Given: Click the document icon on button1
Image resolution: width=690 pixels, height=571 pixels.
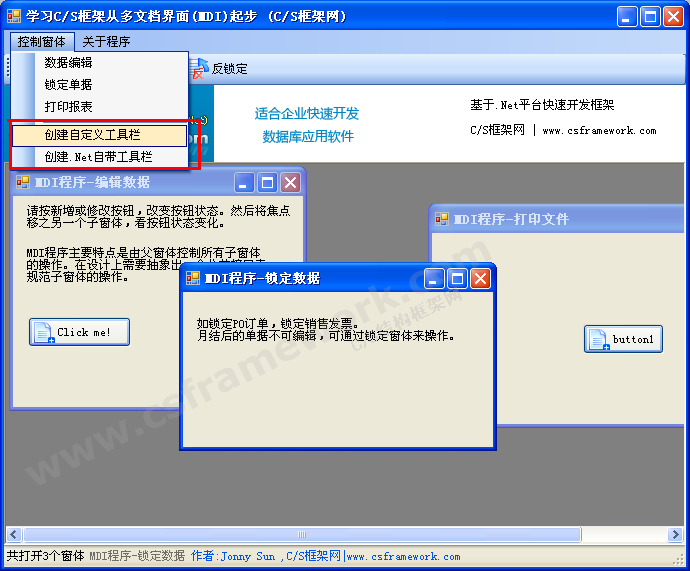Looking at the screenshot, I should pos(599,340).
